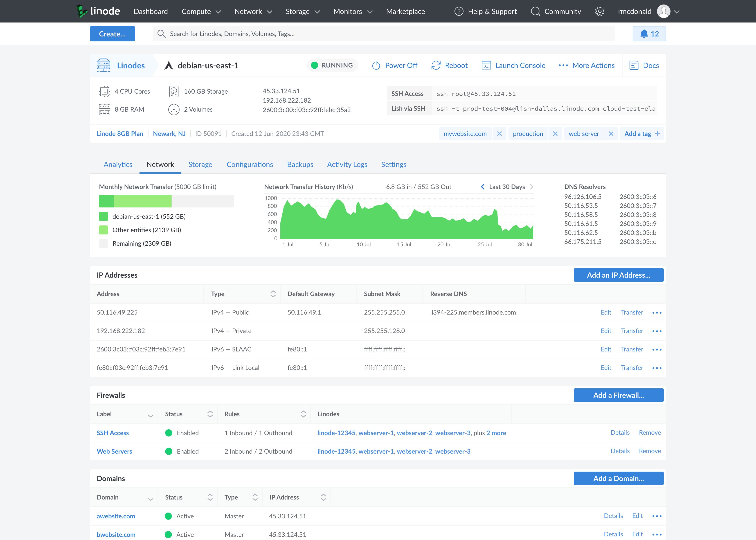Click the Monthly Network Transfer usage bar
Screen dimensions: 756x540
[x=166, y=201]
